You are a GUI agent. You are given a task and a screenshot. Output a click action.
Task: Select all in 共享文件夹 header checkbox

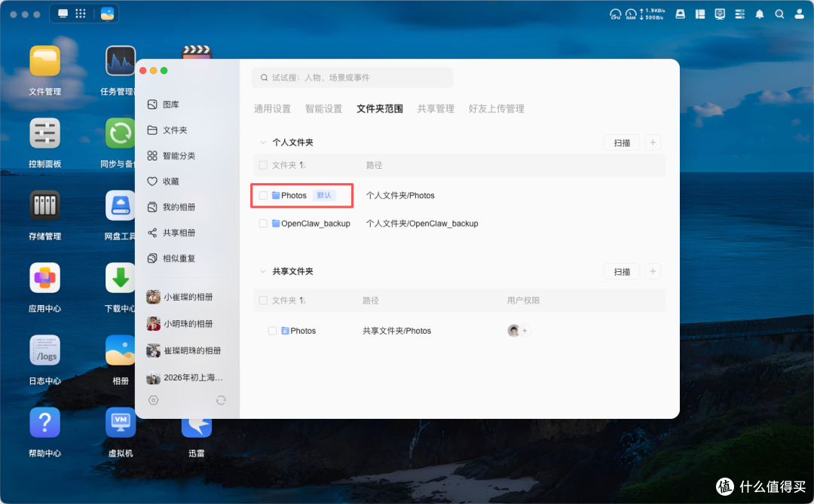pyautogui.click(x=263, y=301)
